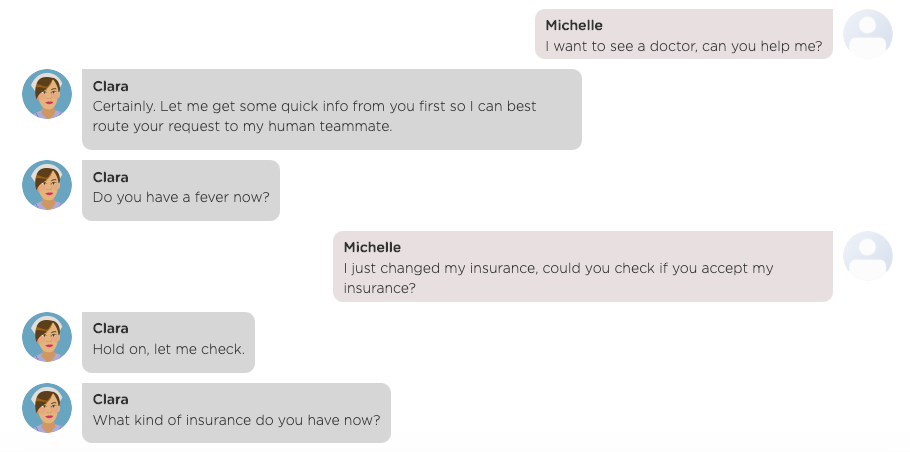Click 'What kind of insurance do you have now?' text
Image resolution: width=910 pixels, height=452 pixels.
tap(237, 420)
